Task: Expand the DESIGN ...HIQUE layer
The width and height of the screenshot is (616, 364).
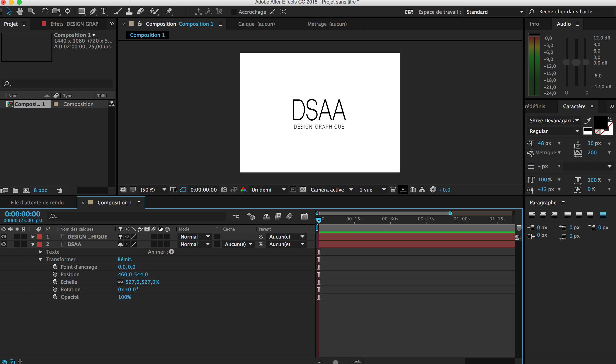Action: (x=33, y=237)
